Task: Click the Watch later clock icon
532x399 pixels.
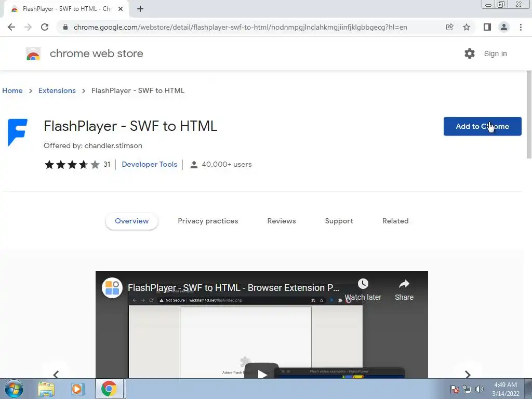Action: click(363, 284)
